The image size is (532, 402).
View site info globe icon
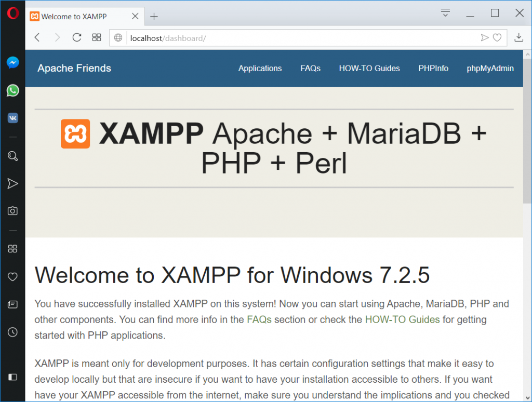tap(118, 38)
